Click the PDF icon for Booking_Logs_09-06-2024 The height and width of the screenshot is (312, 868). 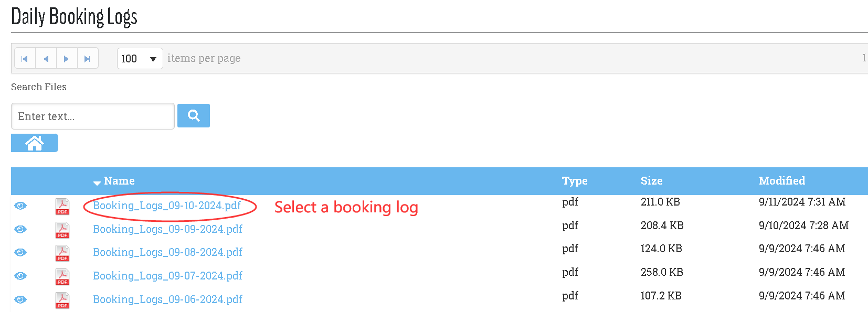click(62, 299)
